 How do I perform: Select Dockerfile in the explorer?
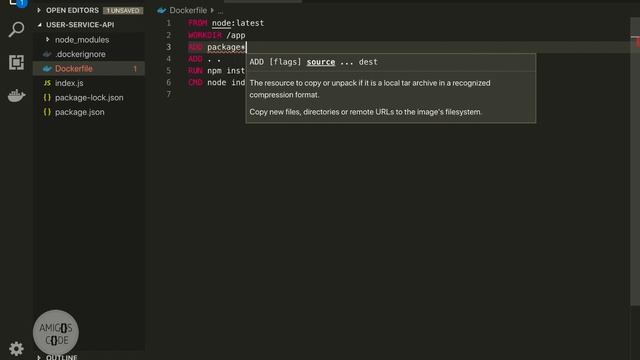[74, 69]
